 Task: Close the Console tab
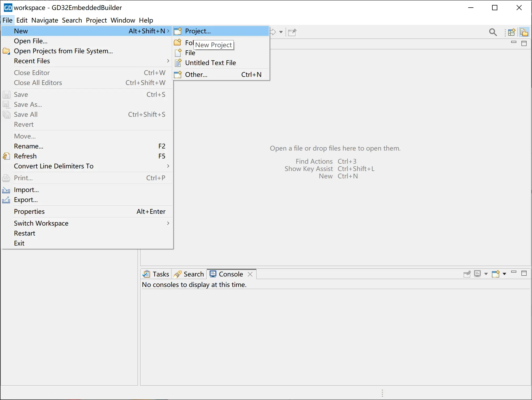click(250, 274)
